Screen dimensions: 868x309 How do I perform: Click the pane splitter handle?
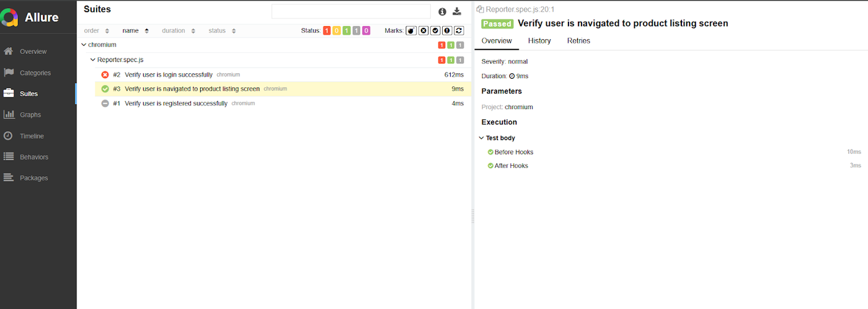tap(472, 216)
